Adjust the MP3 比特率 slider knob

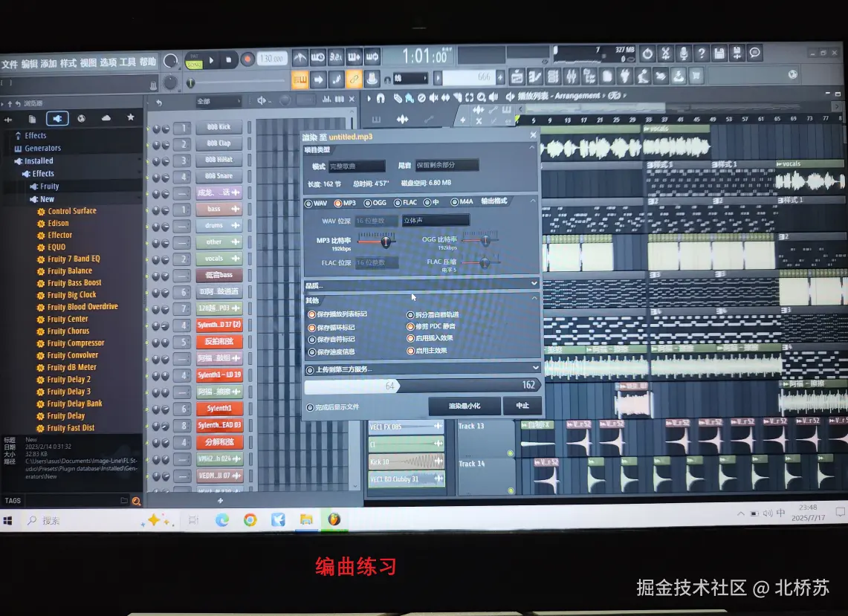[386, 241]
